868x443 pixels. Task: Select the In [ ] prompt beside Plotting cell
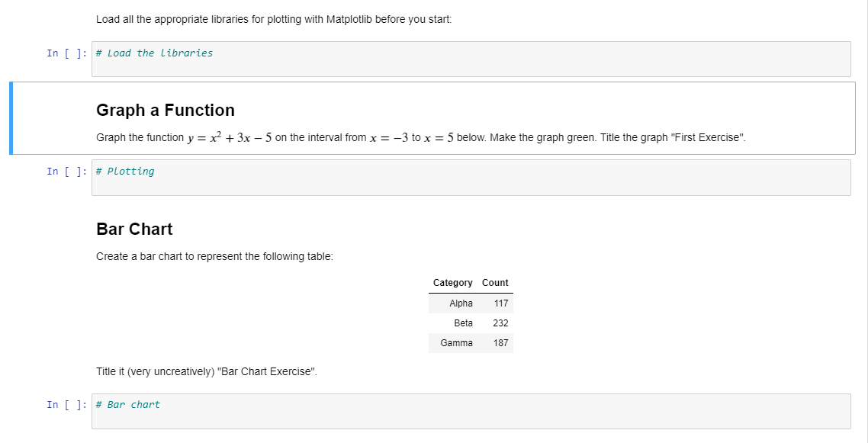click(x=67, y=172)
